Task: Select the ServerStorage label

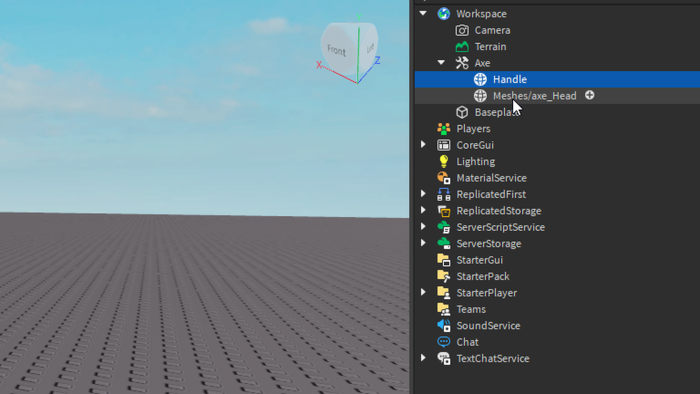Action: tap(488, 244)
